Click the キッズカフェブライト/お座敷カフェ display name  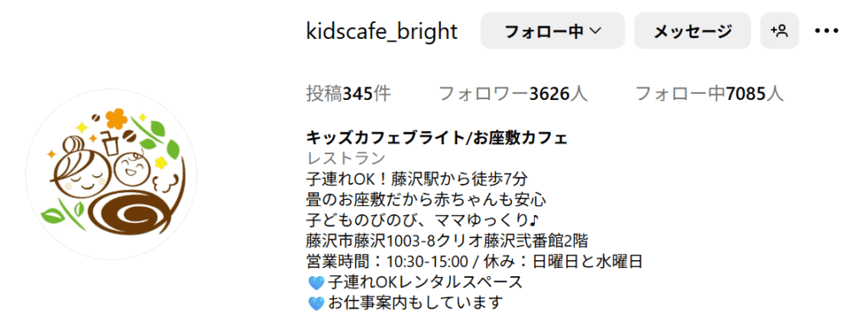click(437, 138)
